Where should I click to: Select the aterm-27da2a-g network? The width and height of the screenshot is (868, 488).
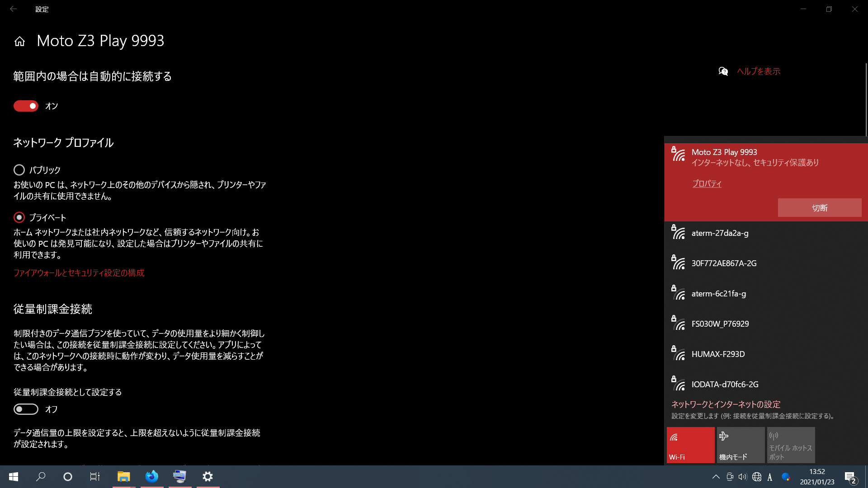[x=766, y=233]
